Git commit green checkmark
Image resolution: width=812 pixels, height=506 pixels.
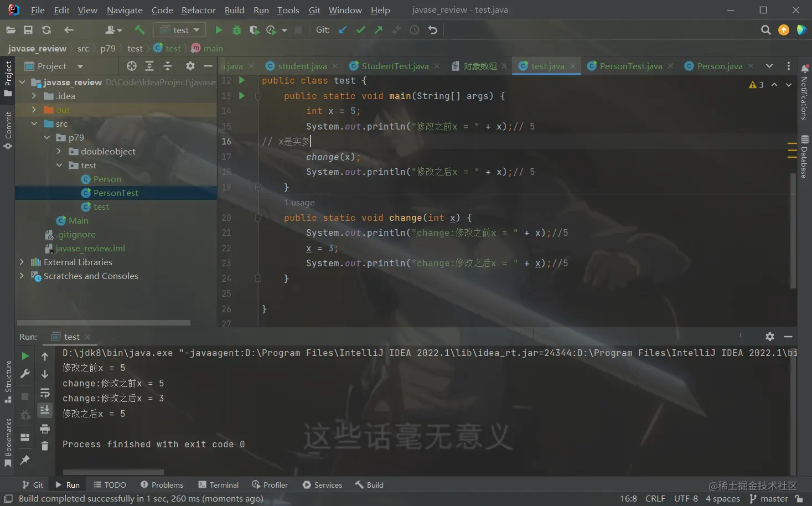(361, 30)
